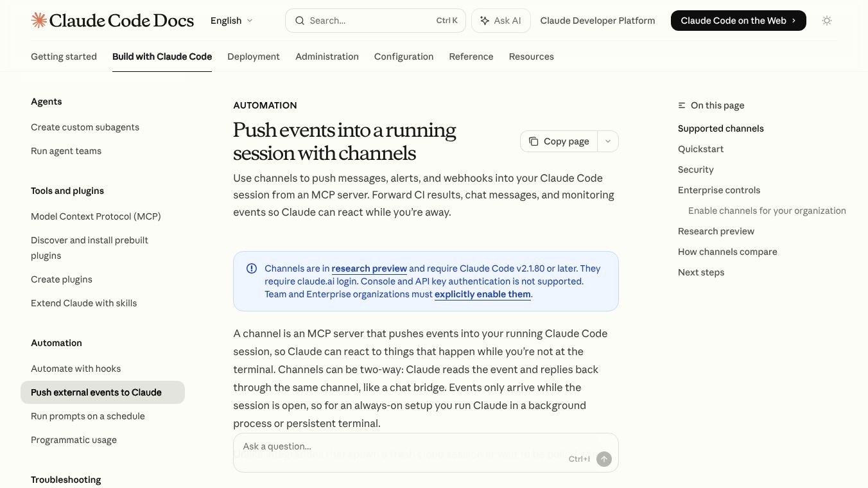The height and width of the screenshot is (488, 868).
Task: Jump to Supported channels section
Action: 721,128
